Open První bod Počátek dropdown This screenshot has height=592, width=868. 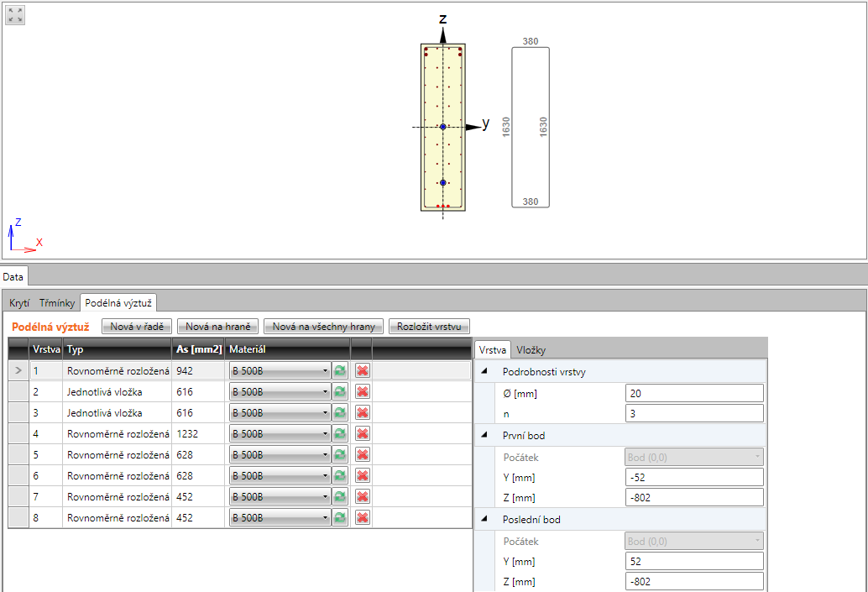[694, 457]
